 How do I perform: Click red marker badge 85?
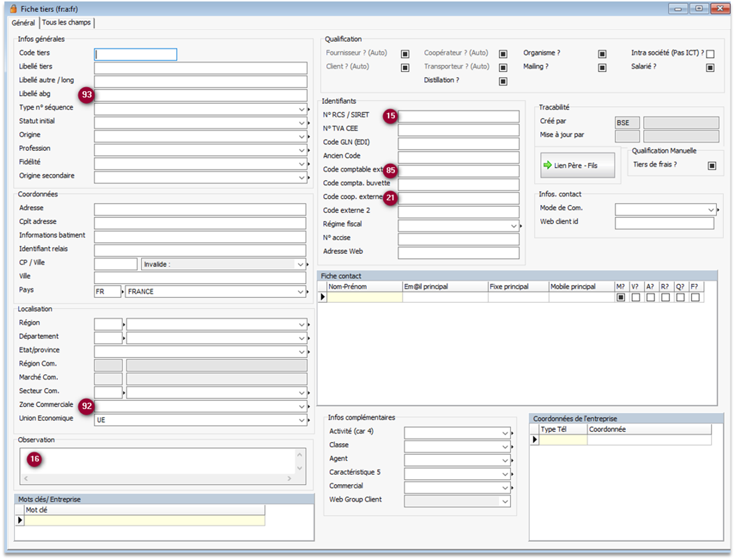point(390,170)
